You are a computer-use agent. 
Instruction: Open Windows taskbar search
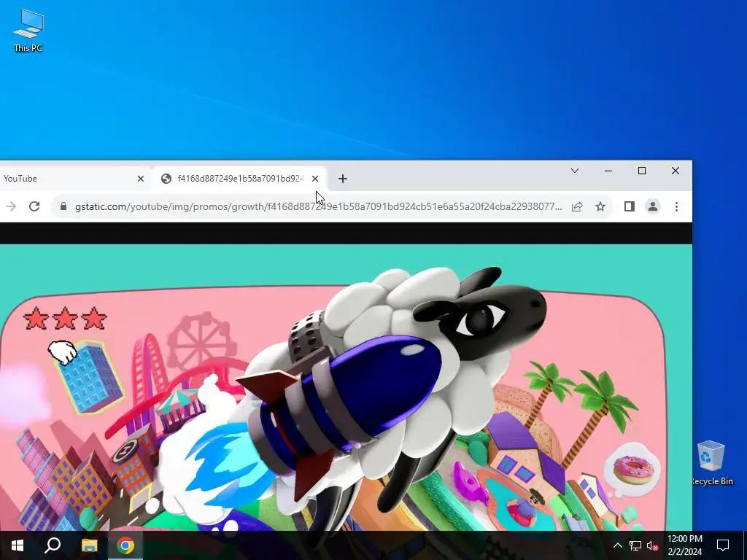(x=53, y=545)
